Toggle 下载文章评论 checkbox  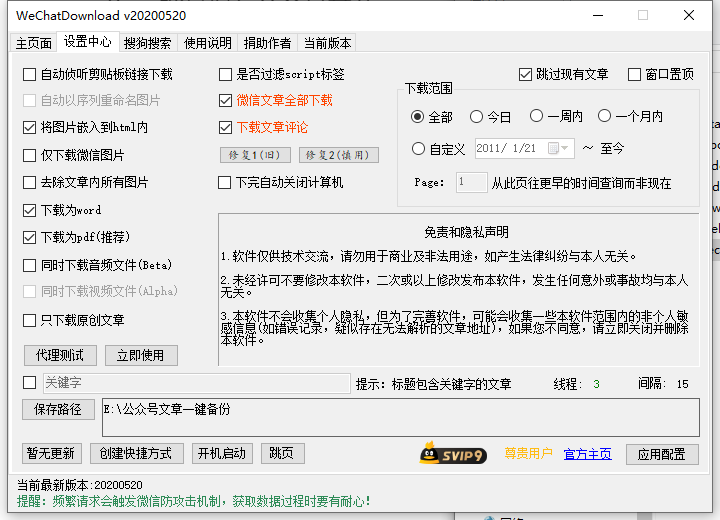click(x=225, y=127)
